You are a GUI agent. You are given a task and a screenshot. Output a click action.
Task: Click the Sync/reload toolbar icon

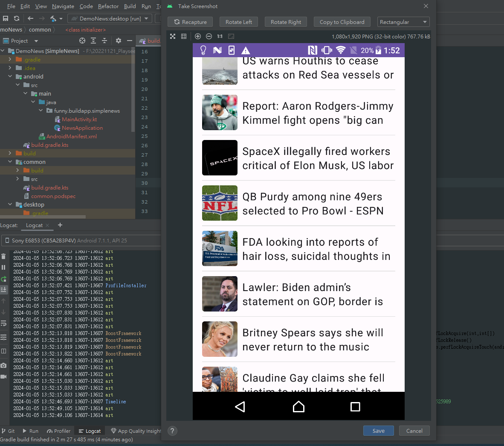coord(17,18)
